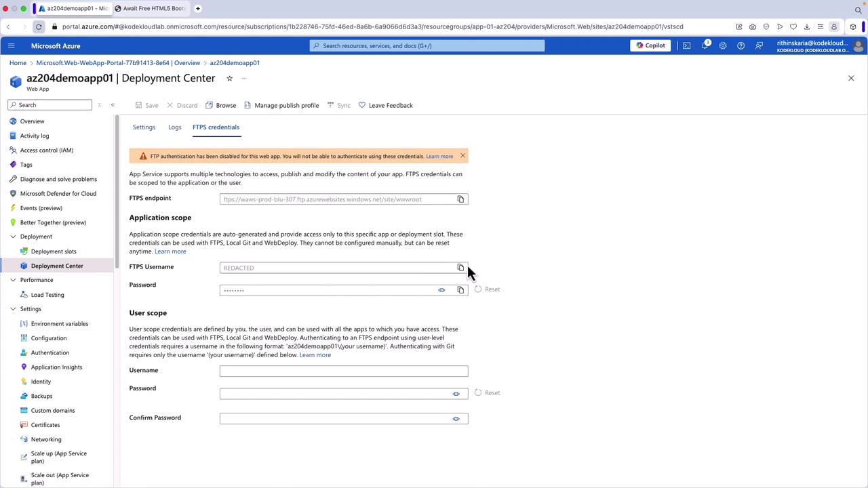Click the browser address bar

[373, 26]
